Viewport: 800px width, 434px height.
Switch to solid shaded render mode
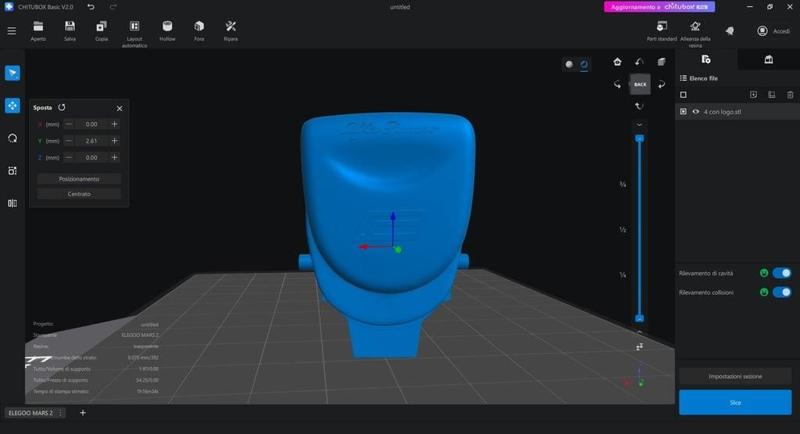[x=569, y=64]
